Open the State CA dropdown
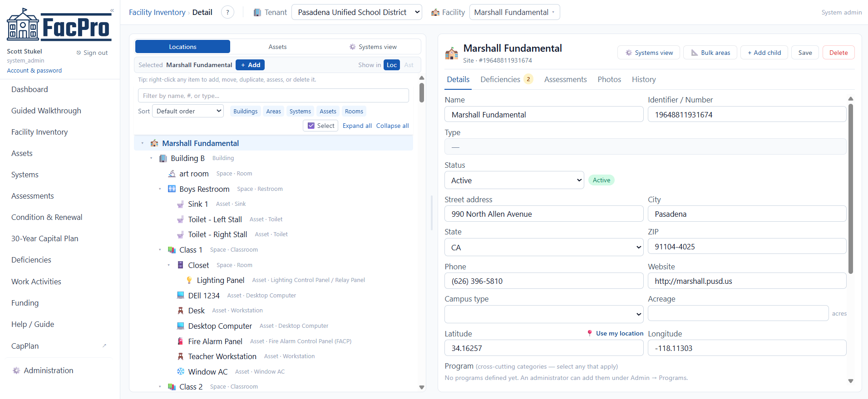Image resolution: width=868 pixels, height=399 pixels. point(544,247)
